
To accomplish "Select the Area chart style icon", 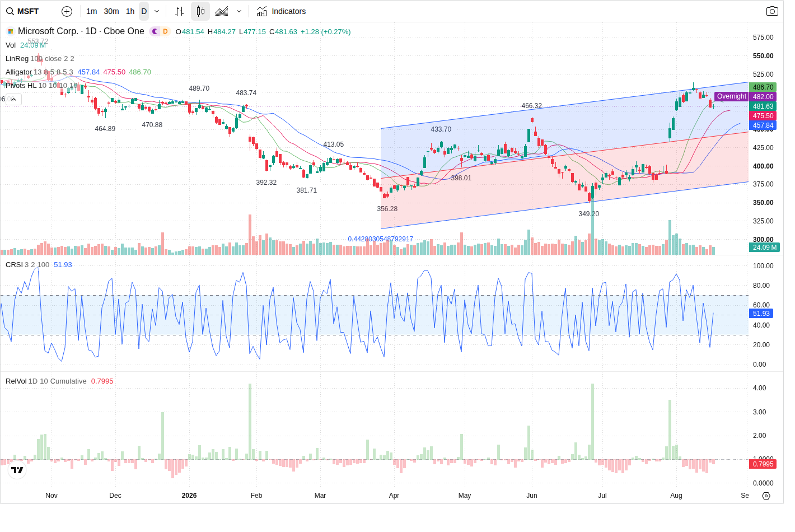I will (x=222, y=11).
